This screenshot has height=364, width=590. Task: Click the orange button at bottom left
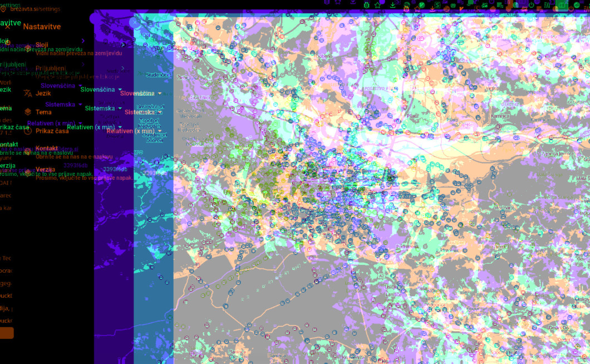coord(6,333)
